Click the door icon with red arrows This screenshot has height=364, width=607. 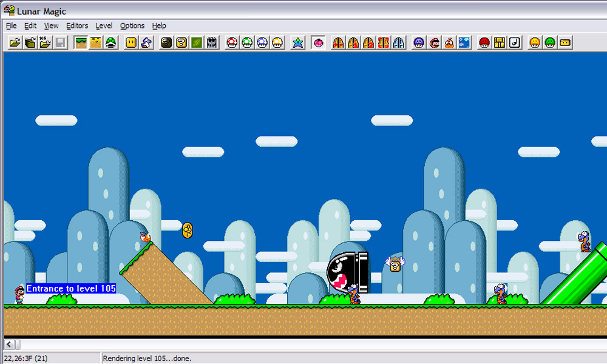(x=338, y=42)
